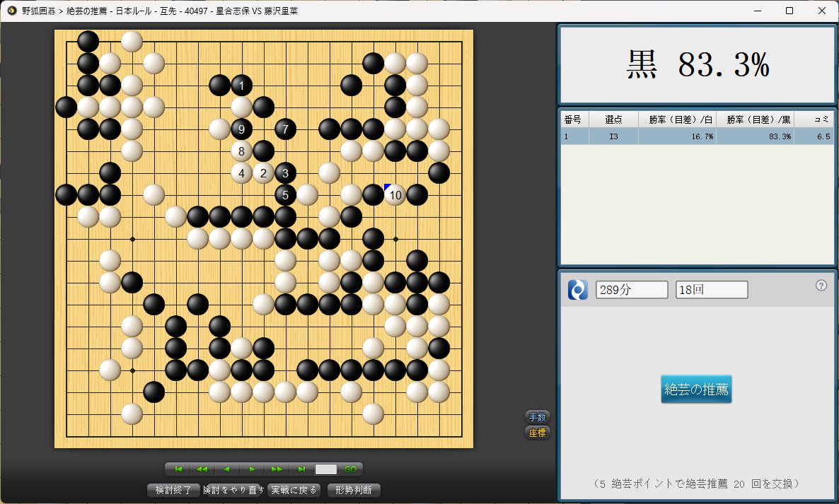
Task: Open the help question-mark icon
Action: (821, 286)
